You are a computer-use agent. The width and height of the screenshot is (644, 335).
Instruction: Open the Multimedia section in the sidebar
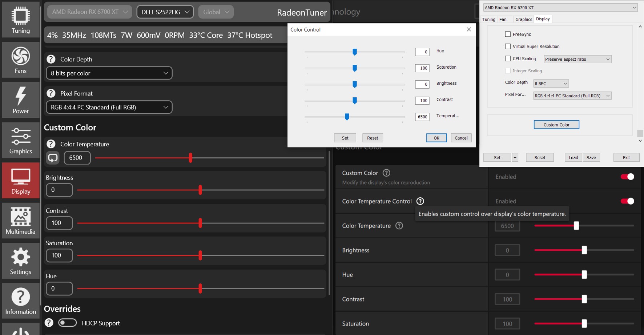(21, 221)
